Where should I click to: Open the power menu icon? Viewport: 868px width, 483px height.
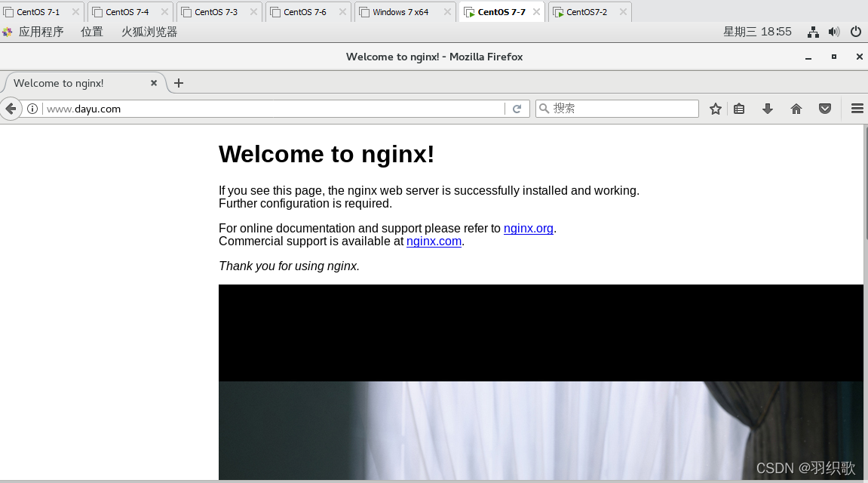tap(856, 32)
